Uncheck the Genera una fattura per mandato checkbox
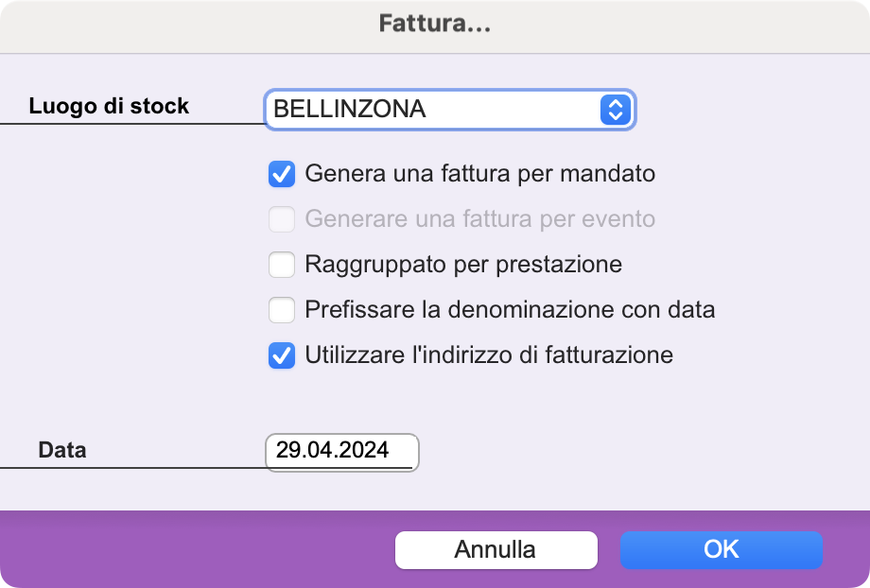This screenshot has height=588, width=870. (282, 174)
